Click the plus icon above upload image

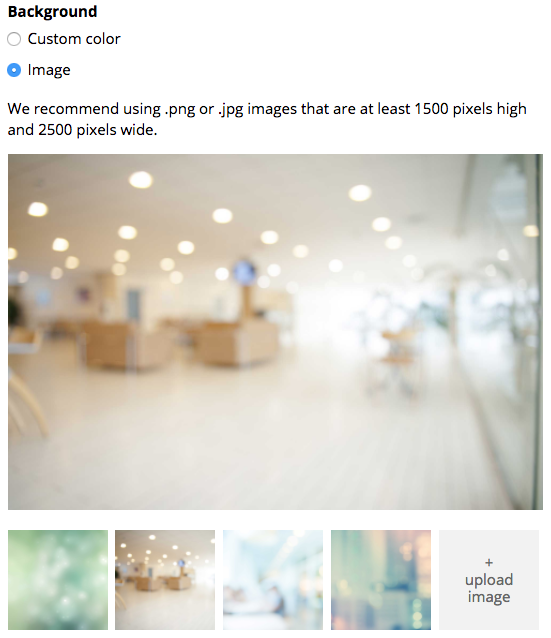click(x=489, y=563)
